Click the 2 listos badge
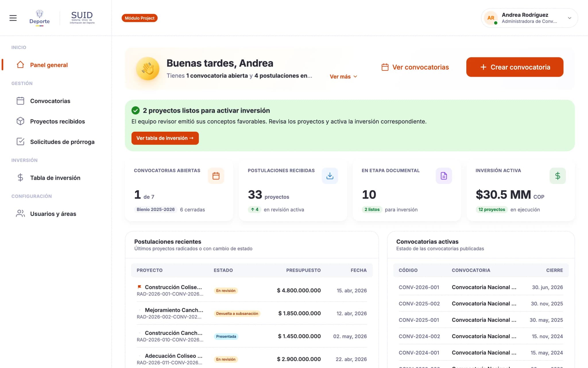Screen dimensions: 588x368 click(372, 209)
